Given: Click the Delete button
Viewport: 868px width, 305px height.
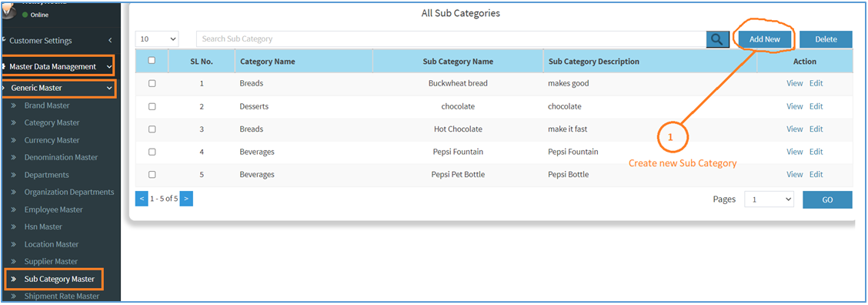Looking at the screenshot, I should pos(826,39).
